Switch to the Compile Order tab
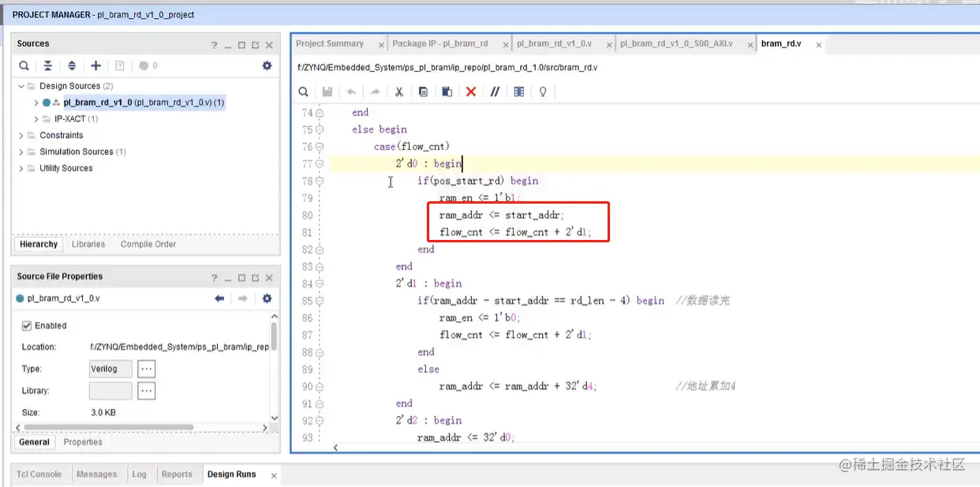The image size is (980, 487). click(x=148, y=244)
